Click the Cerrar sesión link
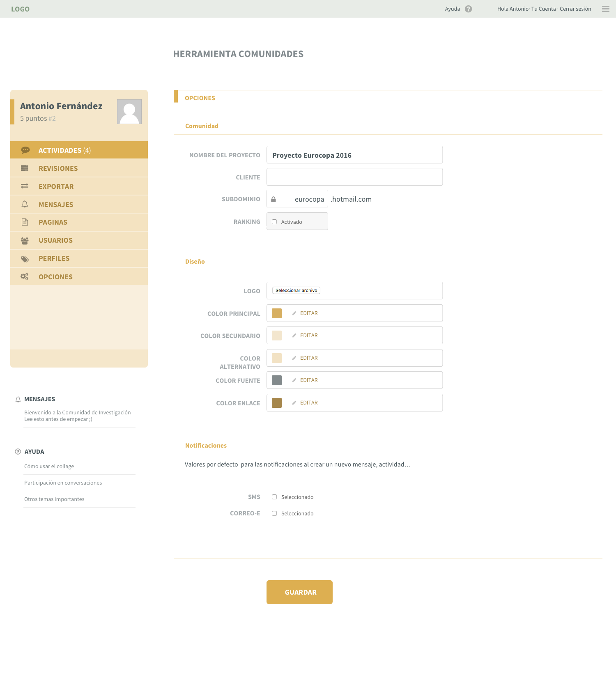The image size is (616, 678). [x=575, y=9]
